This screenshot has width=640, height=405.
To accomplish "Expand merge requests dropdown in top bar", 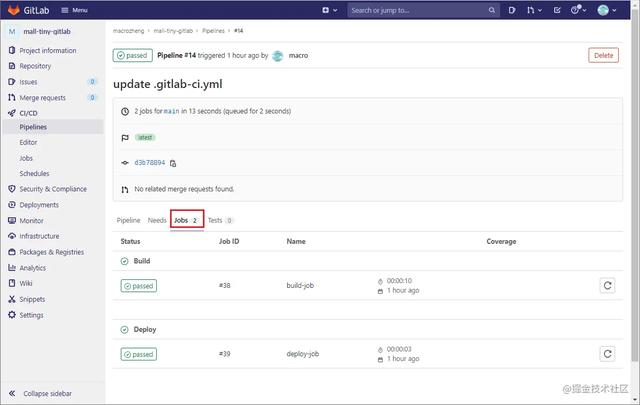I will [x=534, y=10].
